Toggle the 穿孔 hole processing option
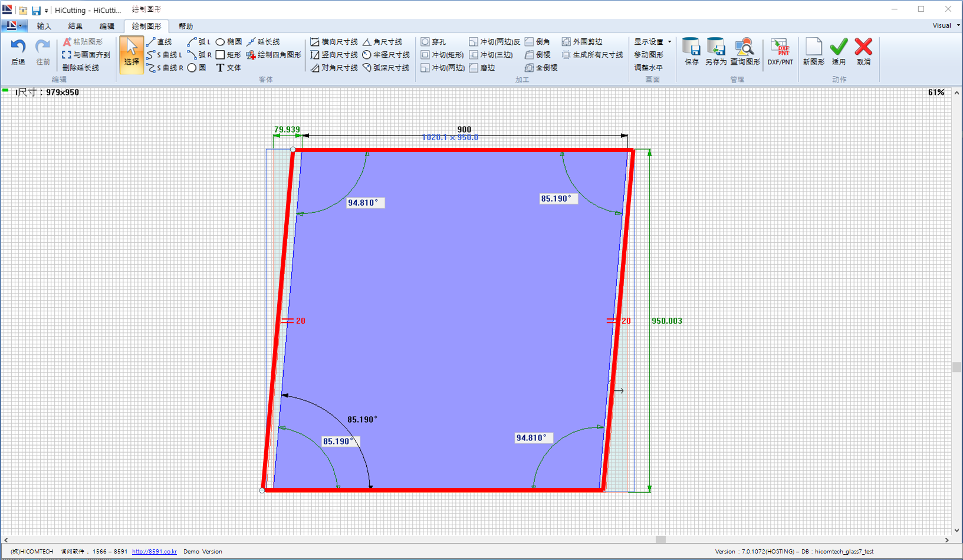 [x=433, y=42]
